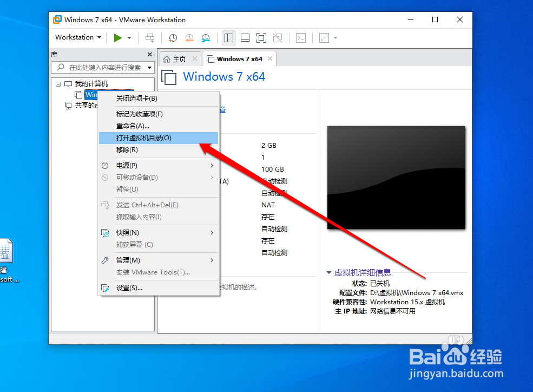
Task: Open stretch display dropdown arrow
Action: pyautogui.click(x=335, y=38)
